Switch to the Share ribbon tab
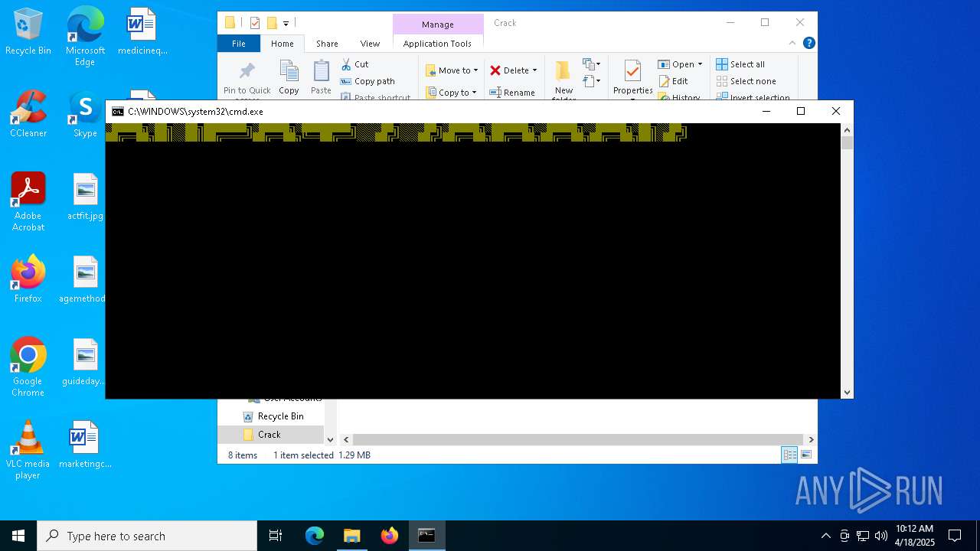The image size is (980, 551). 327,44
